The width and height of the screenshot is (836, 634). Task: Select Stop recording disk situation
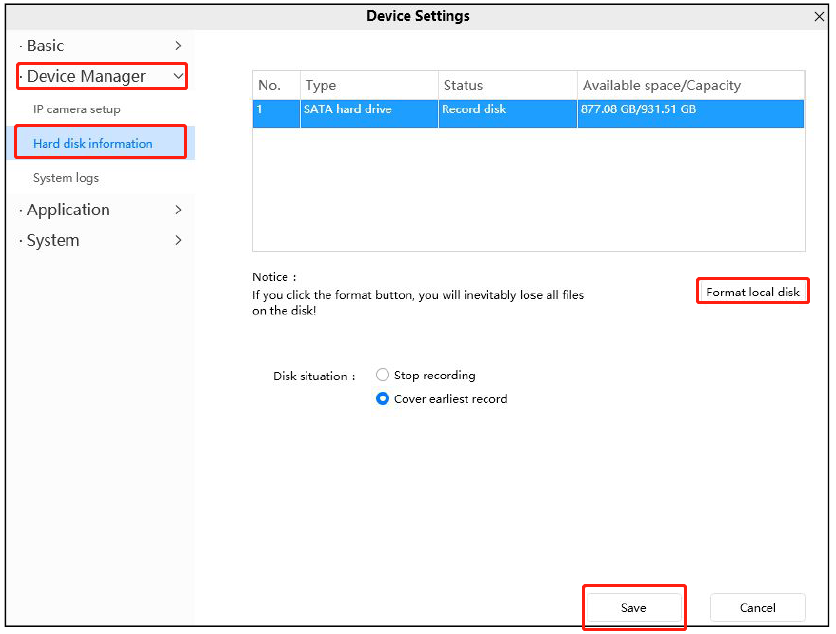coord(382,375)
